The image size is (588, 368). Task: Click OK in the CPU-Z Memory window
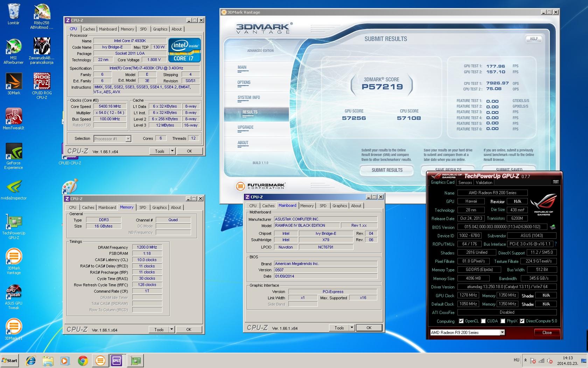[189, 329]
